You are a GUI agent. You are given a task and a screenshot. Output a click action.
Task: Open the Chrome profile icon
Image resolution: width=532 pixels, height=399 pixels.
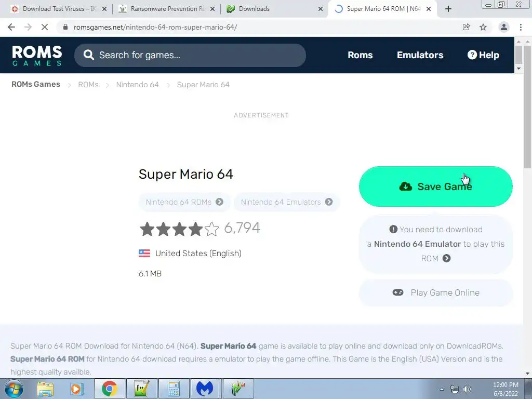click(504, 27)
